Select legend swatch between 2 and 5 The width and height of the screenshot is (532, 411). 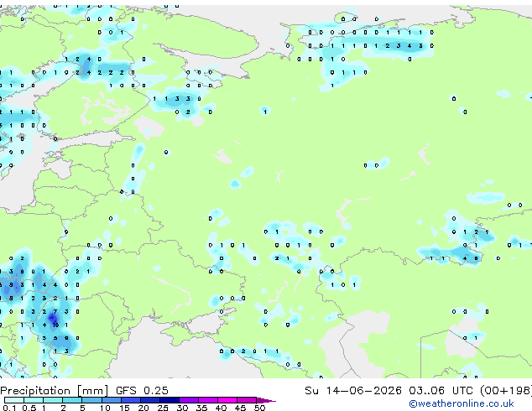pos(72,400)
